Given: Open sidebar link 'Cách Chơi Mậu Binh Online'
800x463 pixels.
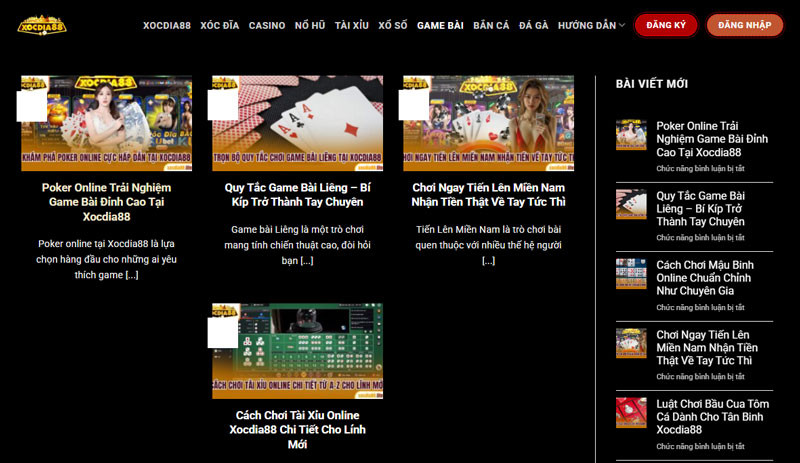Looking at the screenshot, I should point(705,278).
